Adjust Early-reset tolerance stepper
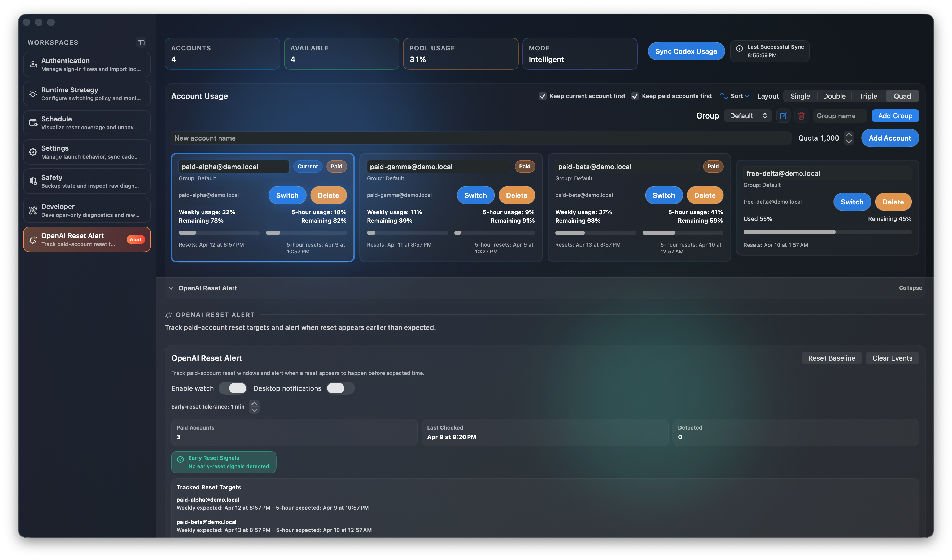This screenshot has width=952, height=560. [x=254, y=407]
